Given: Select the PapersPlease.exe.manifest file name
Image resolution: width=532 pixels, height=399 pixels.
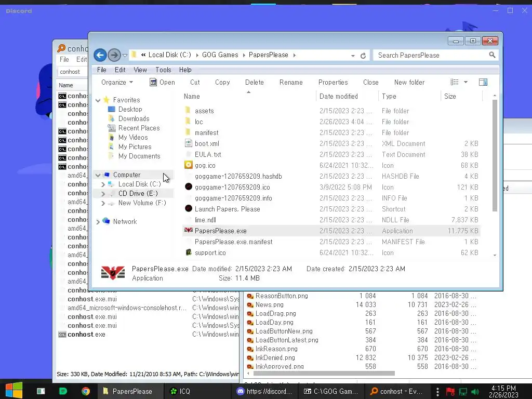Looking at the screenshot, I should coord(233,242).
